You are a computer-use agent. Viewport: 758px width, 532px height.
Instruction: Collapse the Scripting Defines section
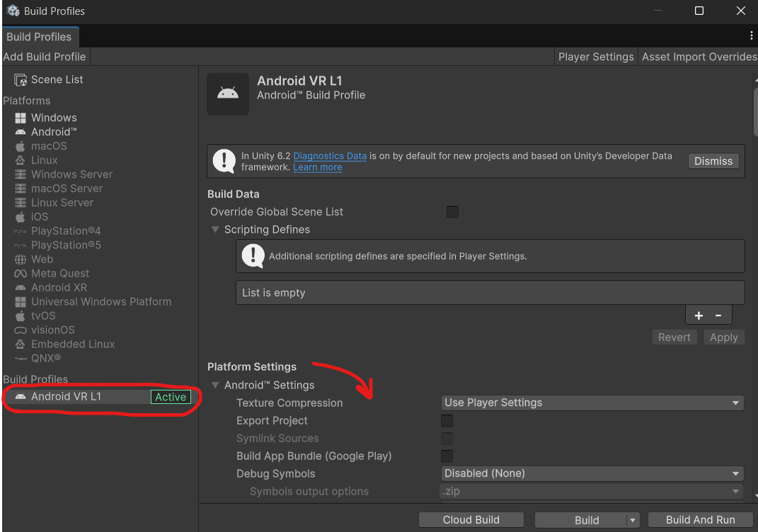[x=215, y=230]
